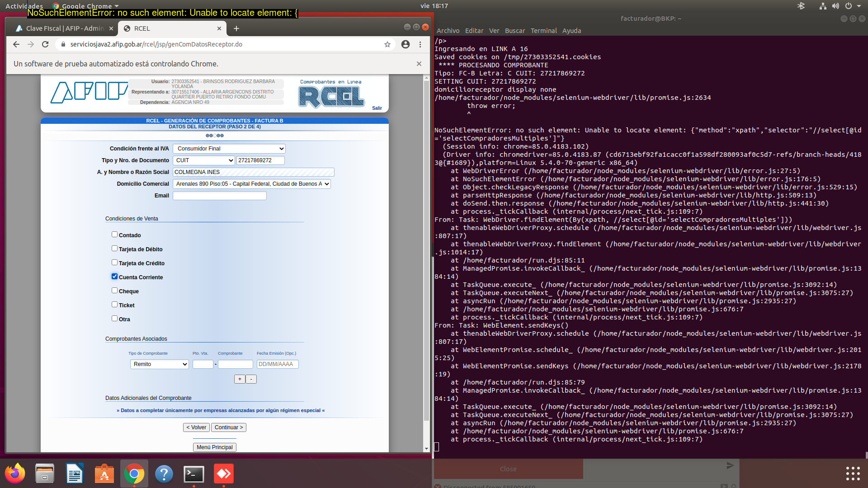
Task: Click the network tray icon
Action: coord(823,6)
